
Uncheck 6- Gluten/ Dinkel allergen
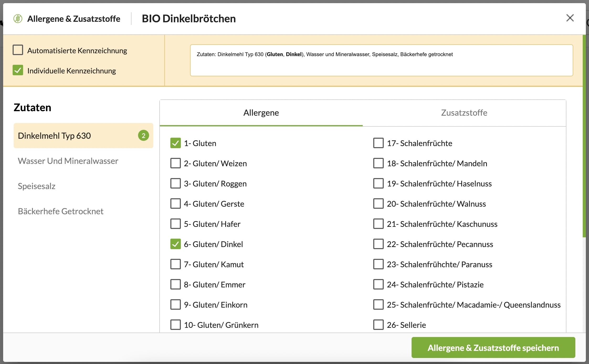pos(175,244)
